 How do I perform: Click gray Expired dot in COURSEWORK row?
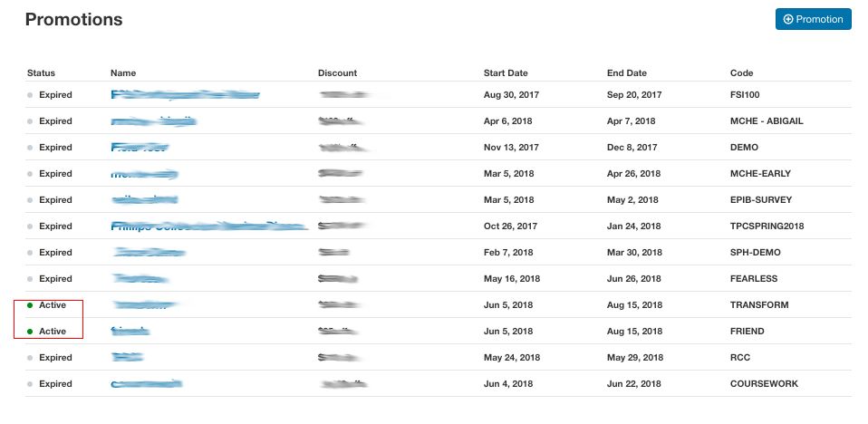point(30,384)
